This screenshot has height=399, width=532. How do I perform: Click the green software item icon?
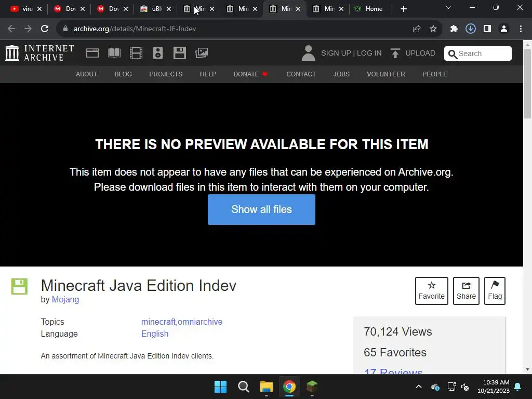[x=19, y=286]
